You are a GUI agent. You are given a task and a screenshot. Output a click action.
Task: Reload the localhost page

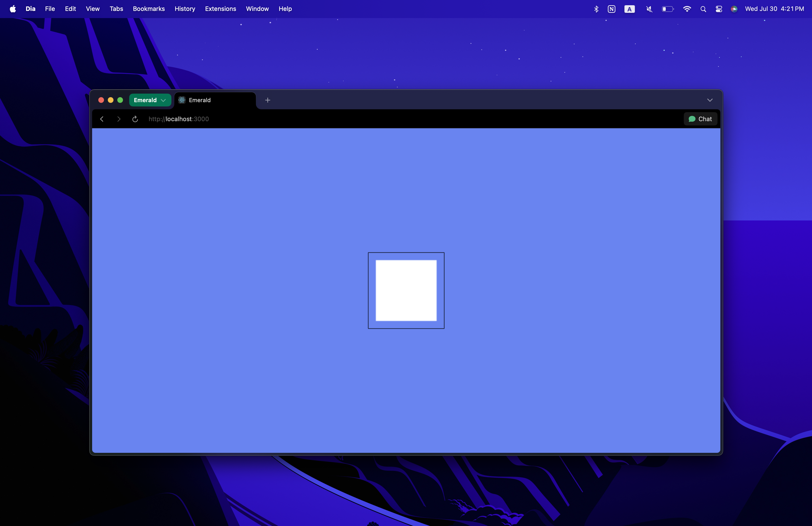135,119
